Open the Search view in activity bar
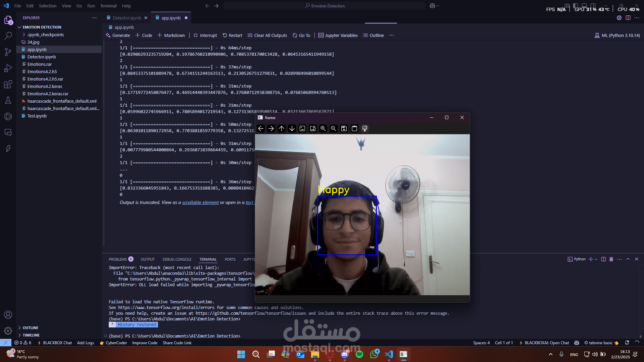This screenshot has width=644, height=362. (8, 36)
